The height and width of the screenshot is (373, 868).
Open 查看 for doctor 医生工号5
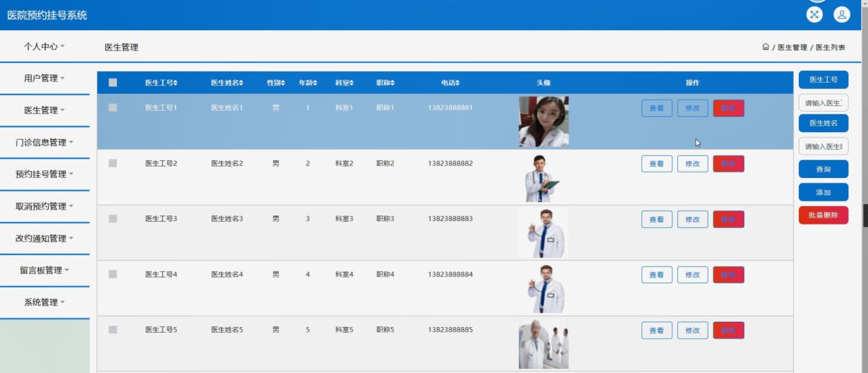coord(657,330)
